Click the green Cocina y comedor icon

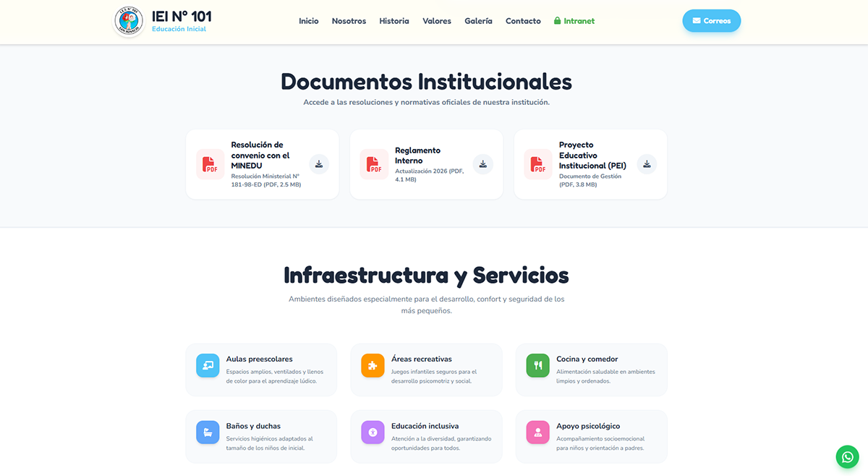pos(537,365)
